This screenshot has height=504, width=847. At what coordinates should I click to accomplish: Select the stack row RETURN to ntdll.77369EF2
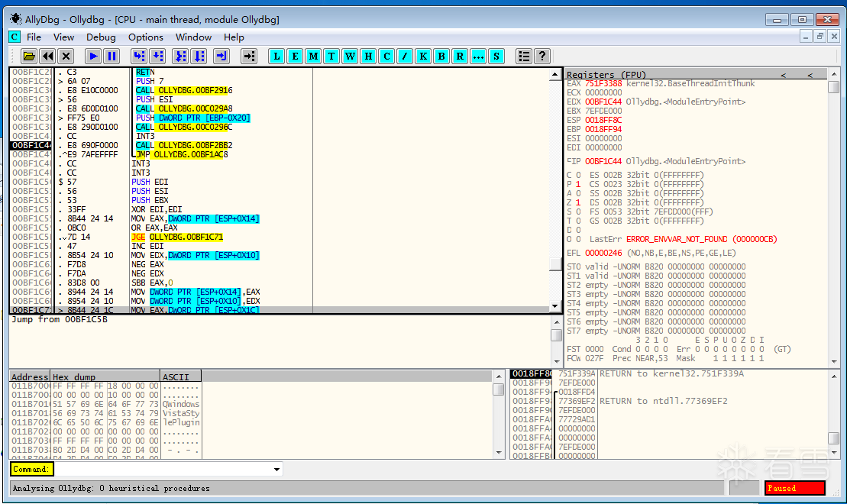pyautogui.click(x=664, y=401)
